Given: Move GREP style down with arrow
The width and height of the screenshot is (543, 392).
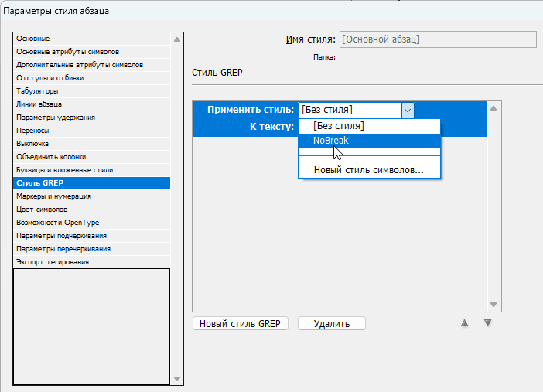Looking at the screenshot, I should pyautogui.click(x=487, y=323).
